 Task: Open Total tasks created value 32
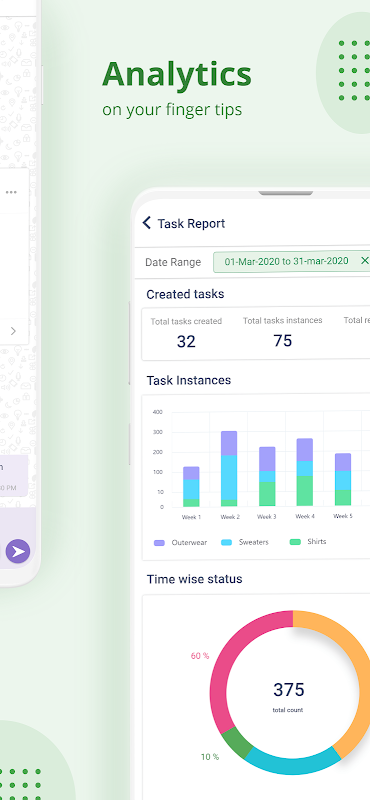pos(186,341)
